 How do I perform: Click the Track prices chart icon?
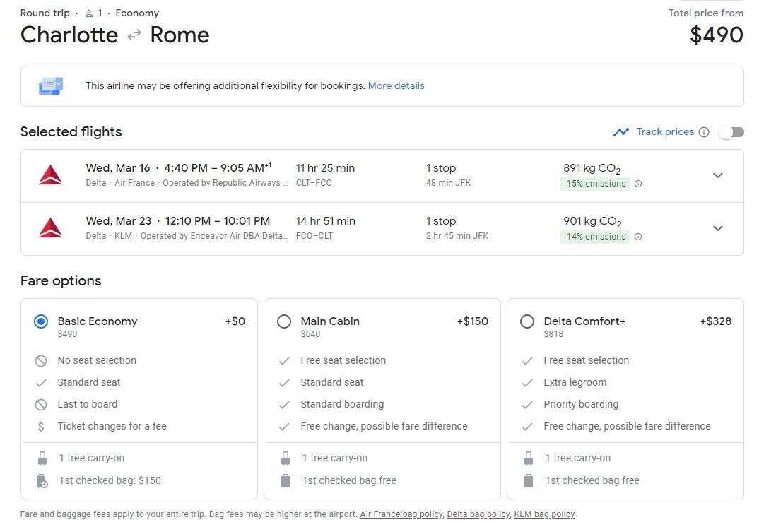tap(621, 131)
